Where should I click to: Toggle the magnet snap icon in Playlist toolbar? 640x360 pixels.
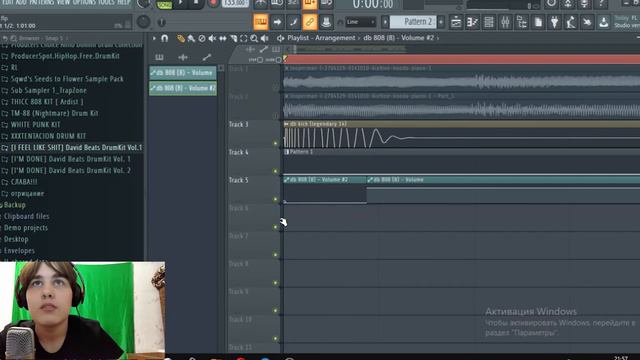[164, 38]
